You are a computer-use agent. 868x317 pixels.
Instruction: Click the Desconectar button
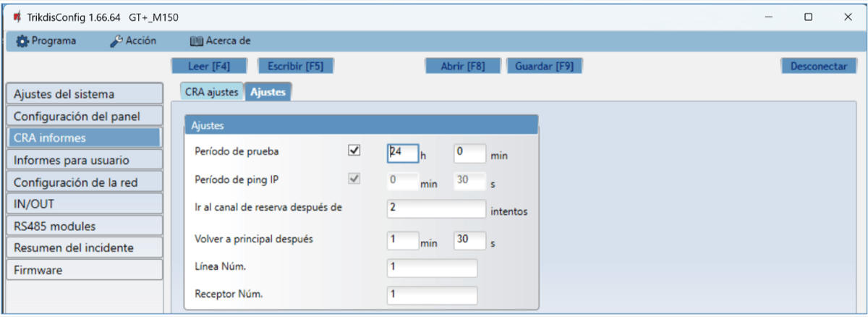pyautogui.click(x=818, y=66)
